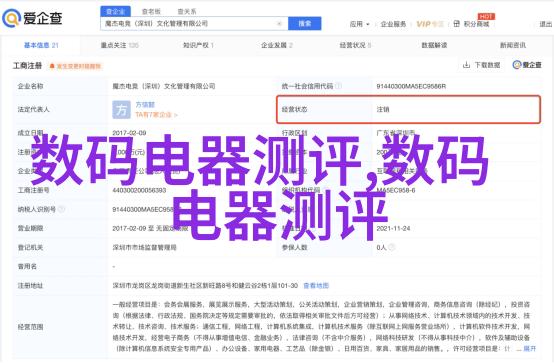Screen dimensions: 554x363
Task: Open the 数据解读 tab
Action: point(434,45)
